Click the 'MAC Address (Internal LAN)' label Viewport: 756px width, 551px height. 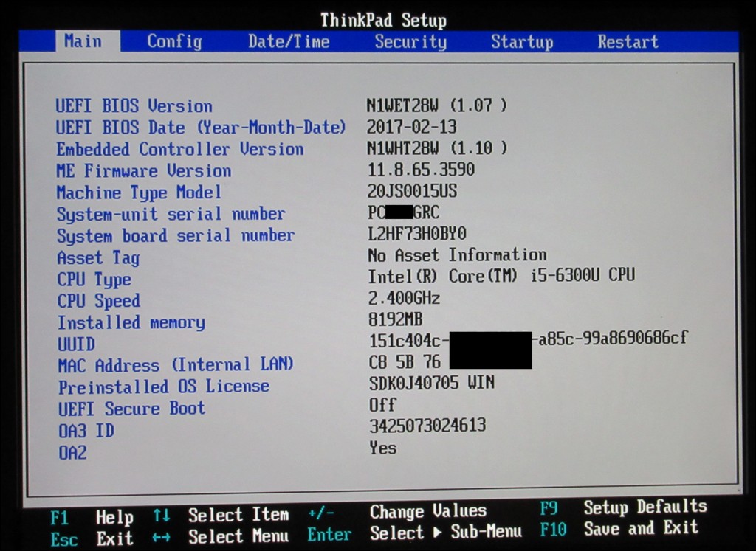pos(176,366)
